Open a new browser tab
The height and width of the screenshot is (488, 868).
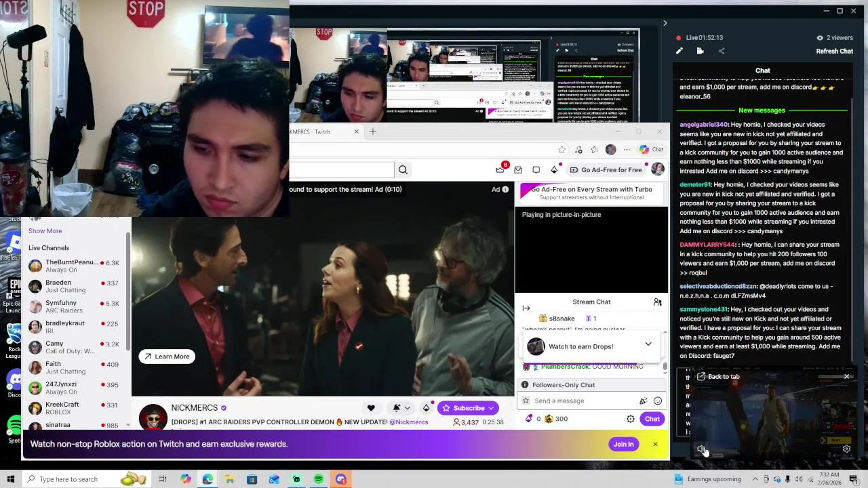[372, 131]
